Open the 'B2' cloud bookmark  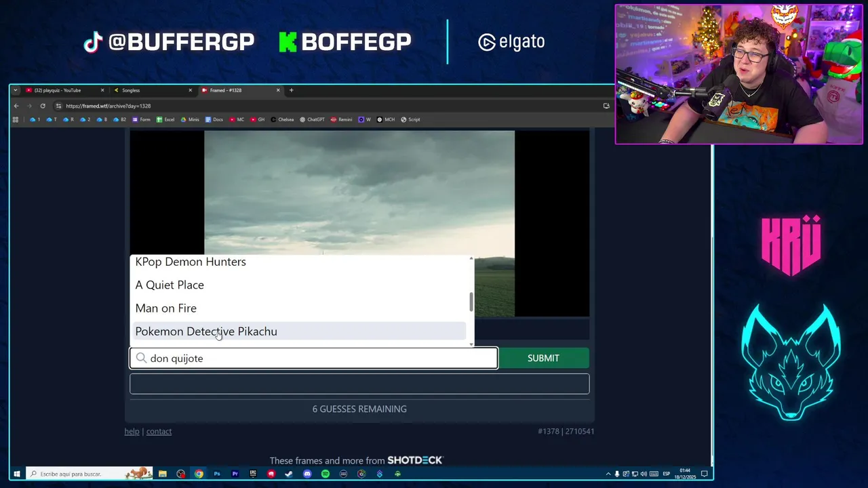point(119,119)
